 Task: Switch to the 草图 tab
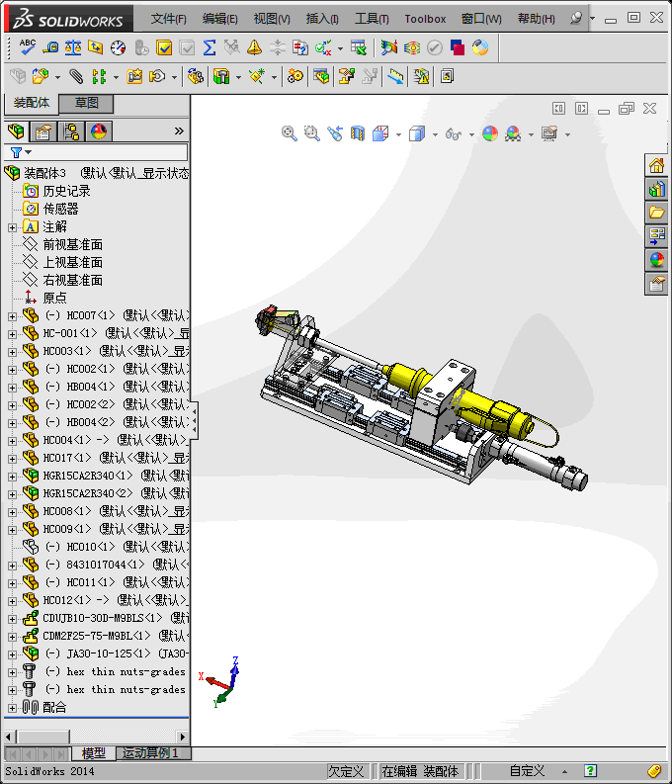[x=86, y=103]
